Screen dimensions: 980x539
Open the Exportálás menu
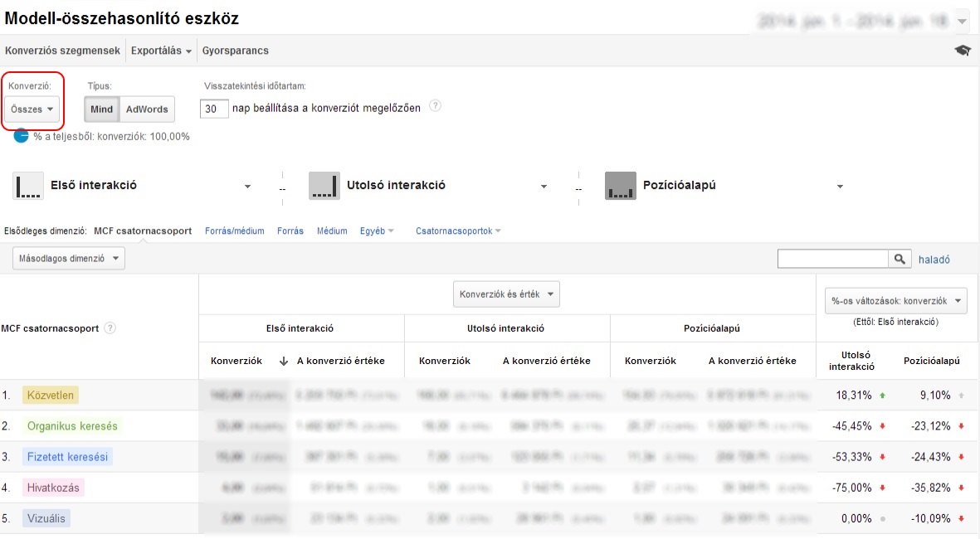pos(161,51)
